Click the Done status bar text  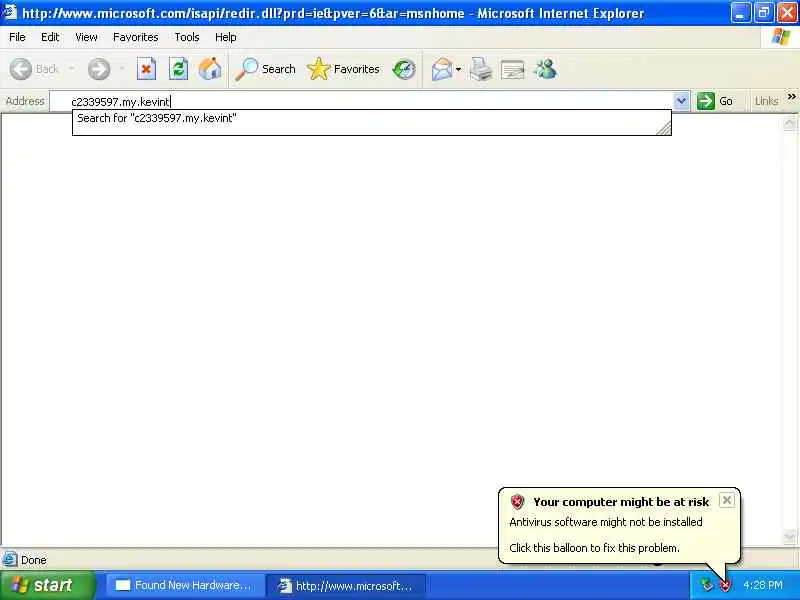coord(34,560)
